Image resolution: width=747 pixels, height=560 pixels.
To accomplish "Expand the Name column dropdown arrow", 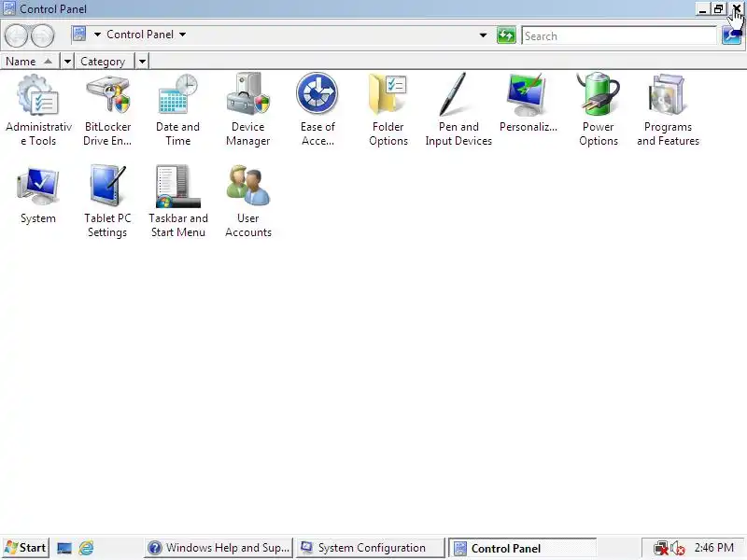I will (x=67, y=62).
